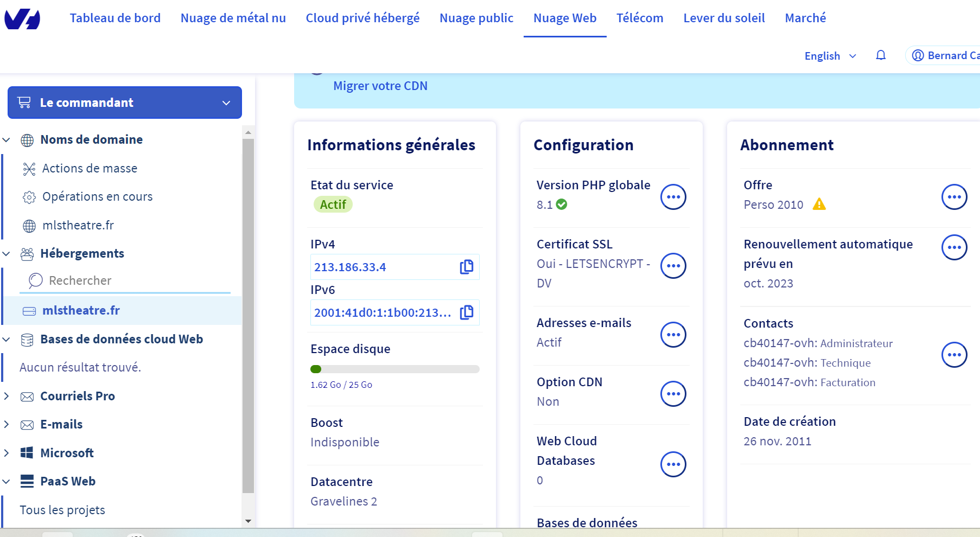Copy the IPv4 address
Screen dimensions: 980x537
[467, 267]
